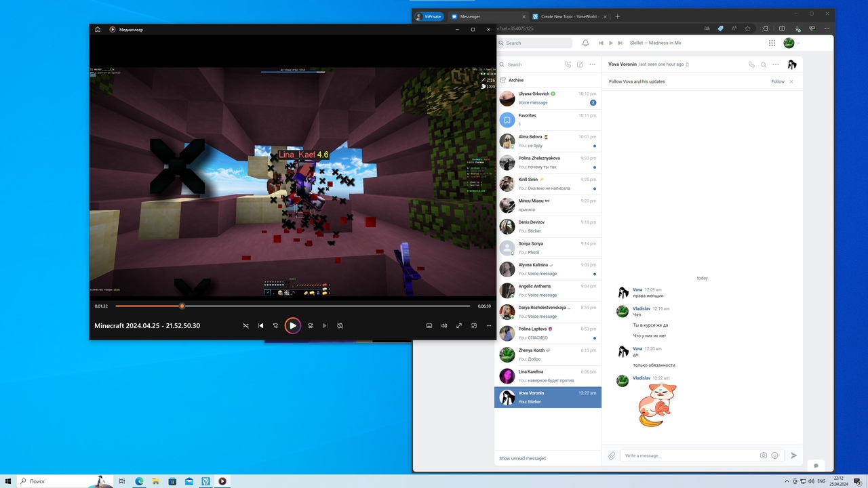Expand the profile avatar dropdown arrow
Screen dimensions: 868x488
click(798, 43)
